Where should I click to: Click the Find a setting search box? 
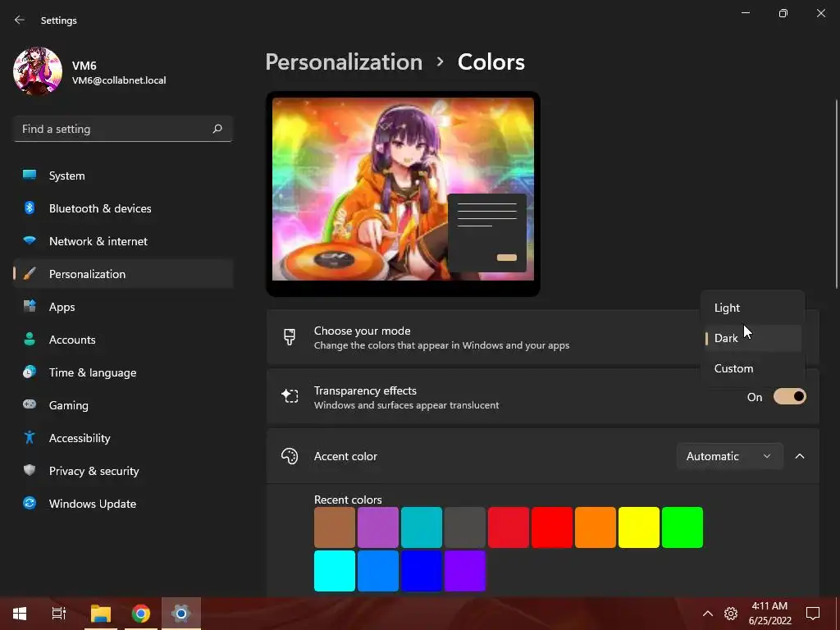point(123,129)
